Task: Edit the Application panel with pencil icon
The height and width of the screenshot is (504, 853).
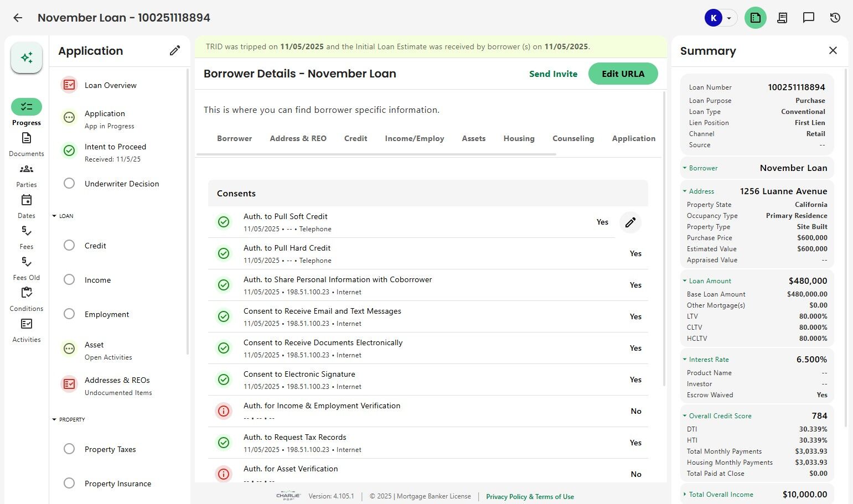Action: pyautogui.click(x=175, y=51)
